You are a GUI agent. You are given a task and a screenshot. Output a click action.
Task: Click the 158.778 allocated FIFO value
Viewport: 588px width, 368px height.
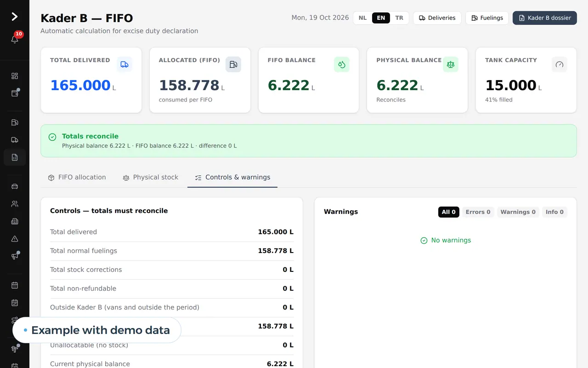[x=189, y=86]
